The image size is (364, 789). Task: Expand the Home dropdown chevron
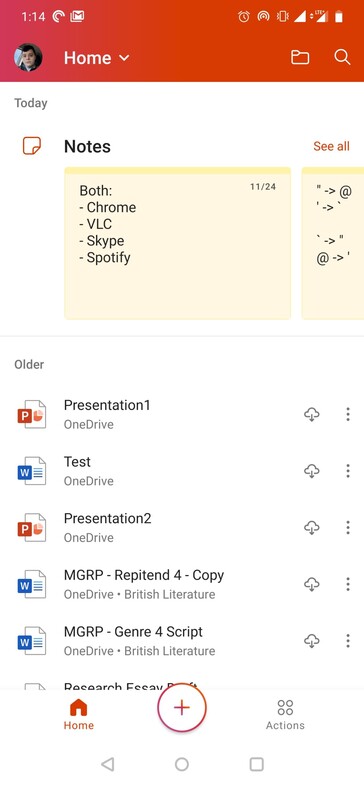point(124,58)
